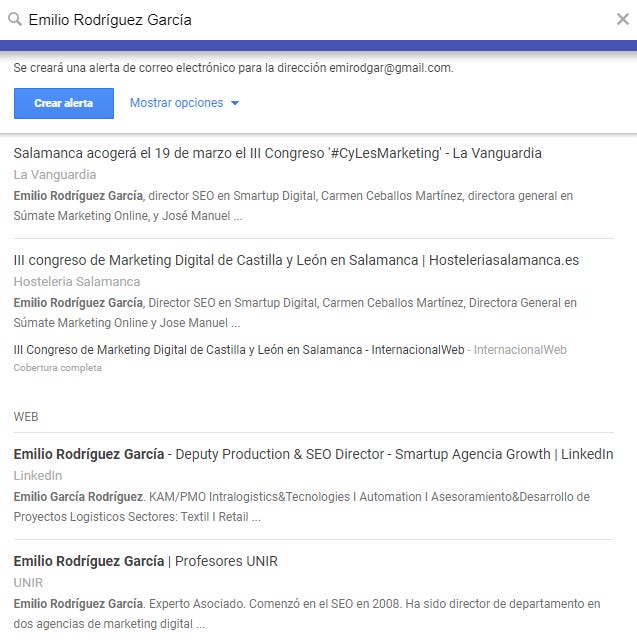Click the WEB section heading
The image size is (637, 642).
[x=26, y=417]
